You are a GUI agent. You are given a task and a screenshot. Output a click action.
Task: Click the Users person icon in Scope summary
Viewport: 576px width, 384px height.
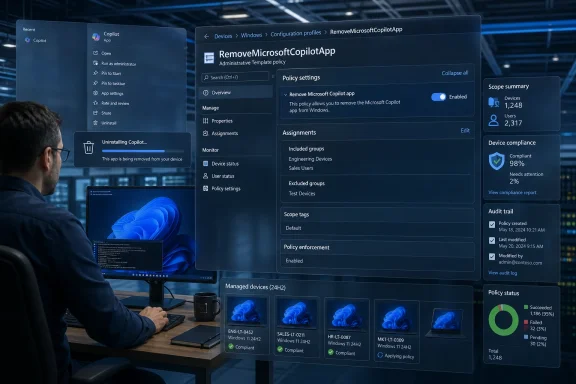tap(494, 120)
